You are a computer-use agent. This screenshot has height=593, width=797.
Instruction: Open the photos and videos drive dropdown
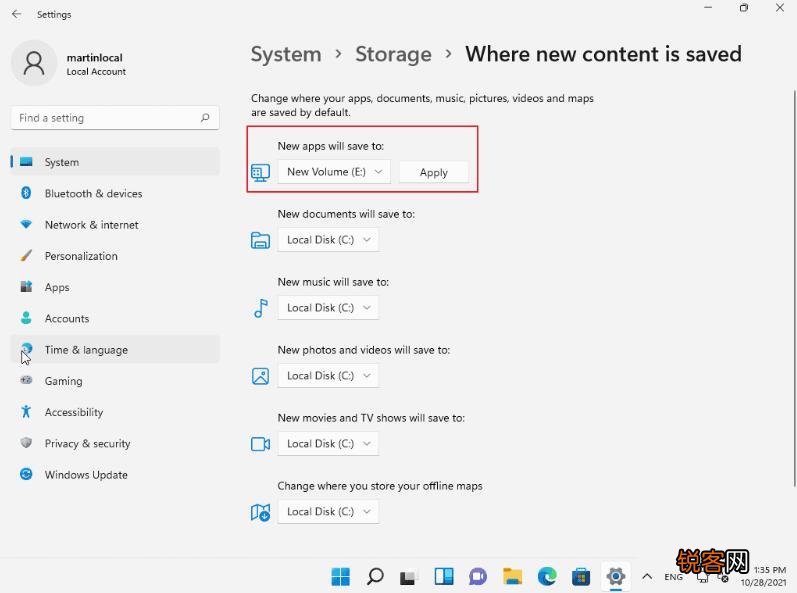pos(328,376)
